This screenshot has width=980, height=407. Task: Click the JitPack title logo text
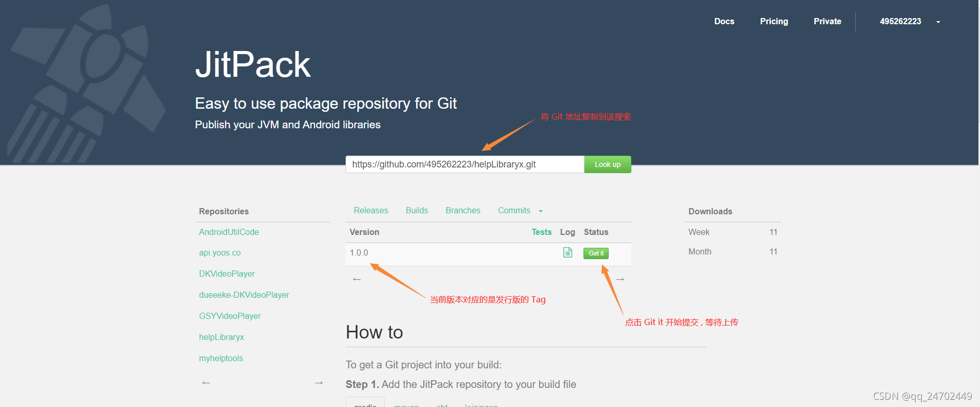tap(253, 64)
